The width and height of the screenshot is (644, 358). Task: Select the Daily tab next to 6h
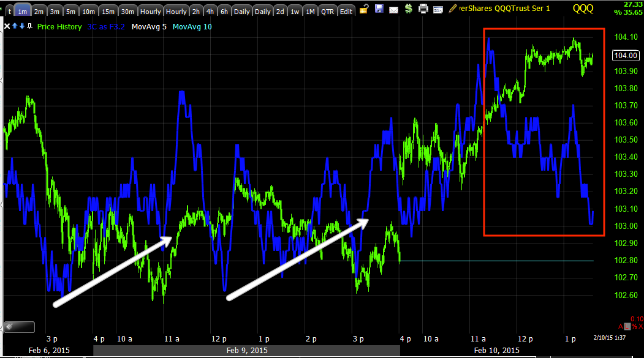242,12
